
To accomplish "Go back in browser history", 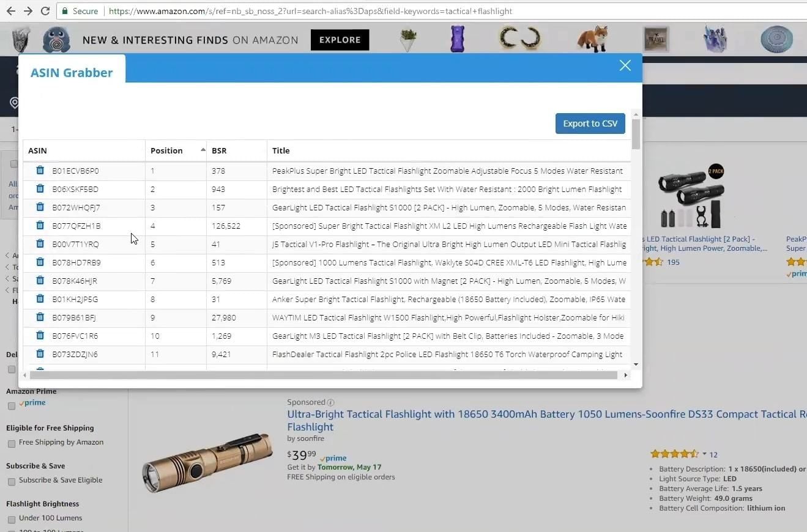I will pyautogui.click(x=11, y=11).
